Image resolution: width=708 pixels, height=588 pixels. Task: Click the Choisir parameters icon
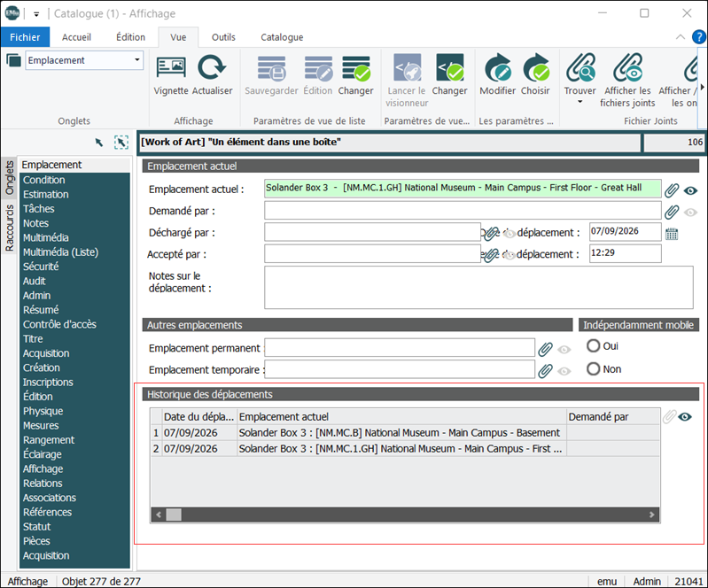point(535,67)
